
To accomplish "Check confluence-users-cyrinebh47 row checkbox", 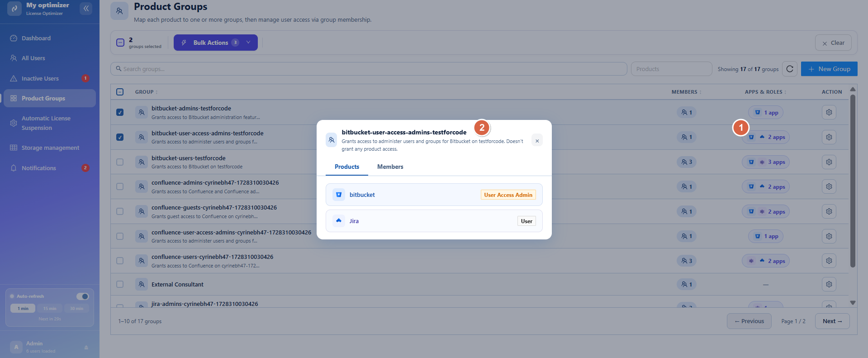I will coord(120,261).
